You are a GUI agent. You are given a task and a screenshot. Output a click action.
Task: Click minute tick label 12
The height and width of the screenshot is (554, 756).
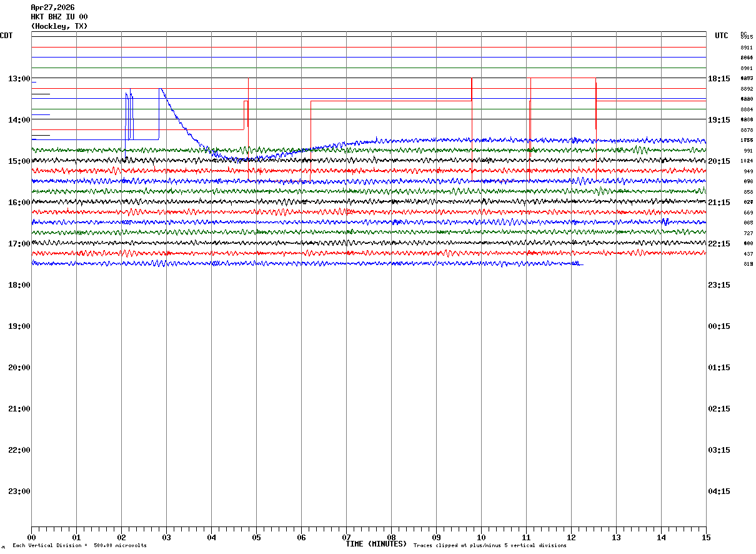pos(571,538)
